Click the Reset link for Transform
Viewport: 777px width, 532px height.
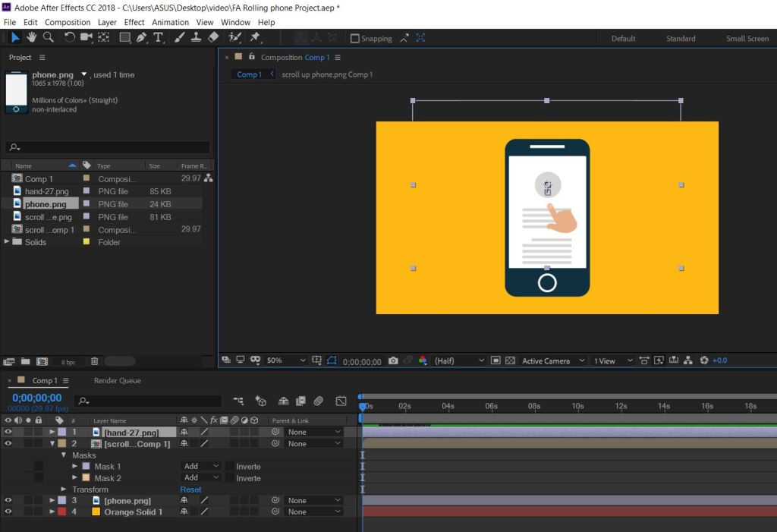click(x=190, y=490)
